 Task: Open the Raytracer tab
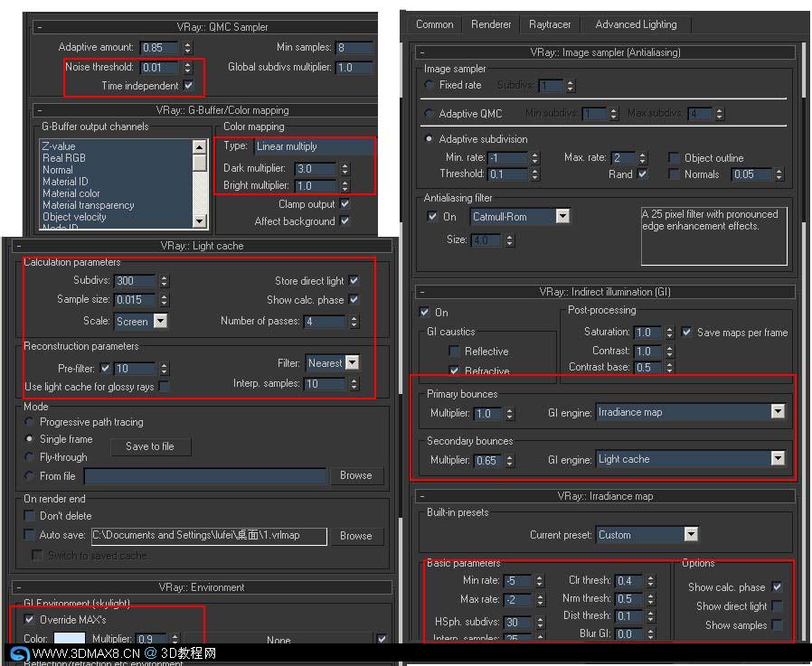[550, 24]
